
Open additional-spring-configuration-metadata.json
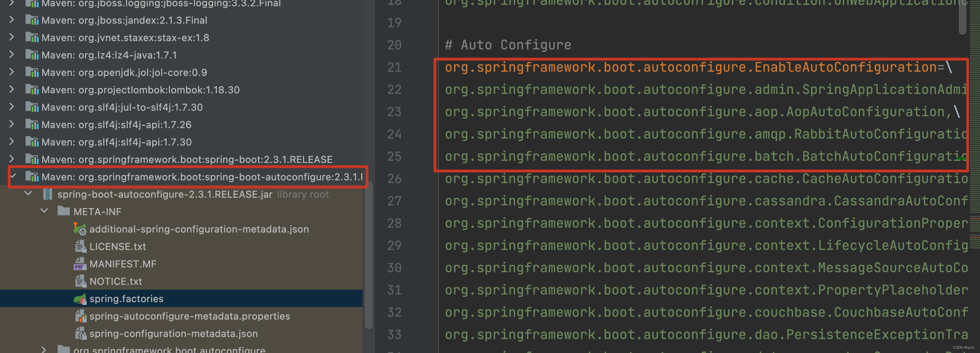199,229
